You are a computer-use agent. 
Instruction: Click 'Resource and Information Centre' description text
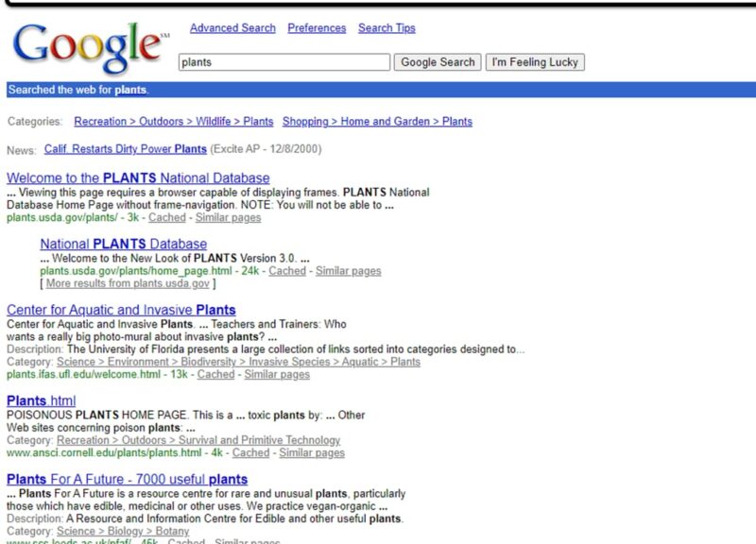pyautogui.click(x=234, y=518)
